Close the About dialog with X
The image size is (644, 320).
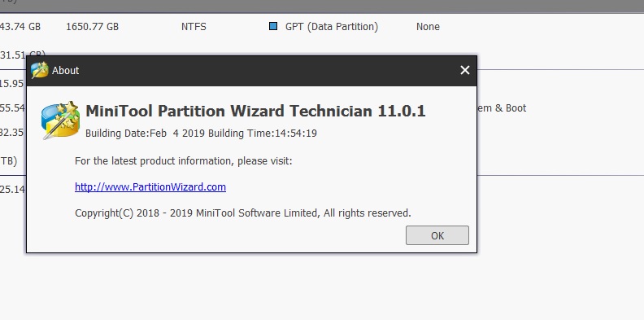[x=464, y=70]
